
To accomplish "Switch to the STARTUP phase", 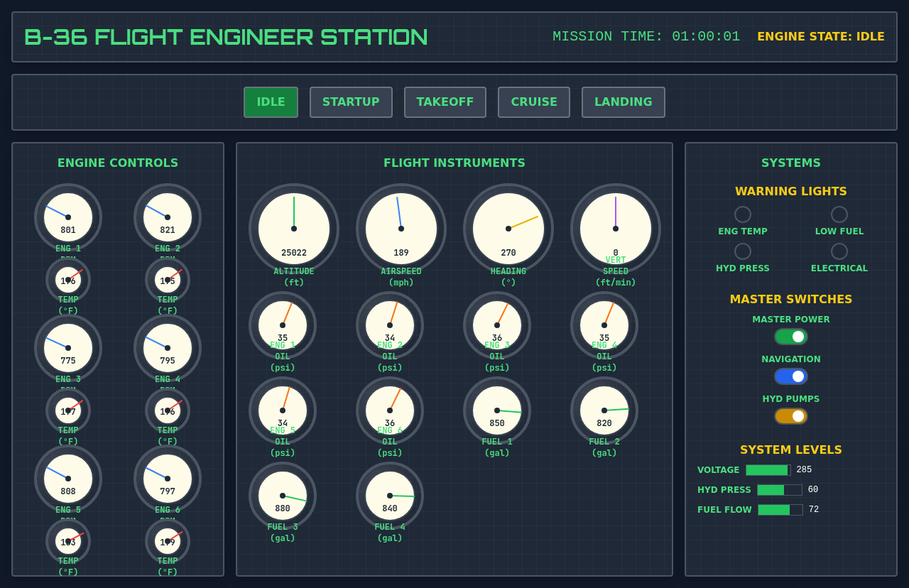I will pos(351,102).
